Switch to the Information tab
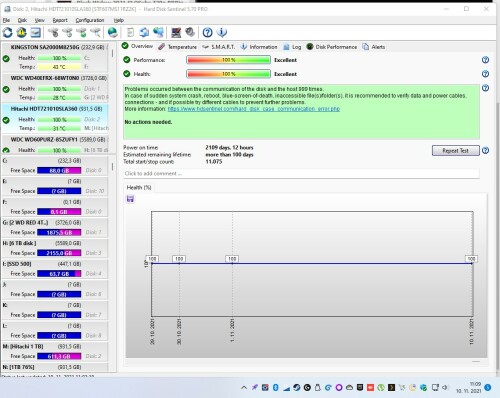Viewport: 500px width, 398px height. 259,47
